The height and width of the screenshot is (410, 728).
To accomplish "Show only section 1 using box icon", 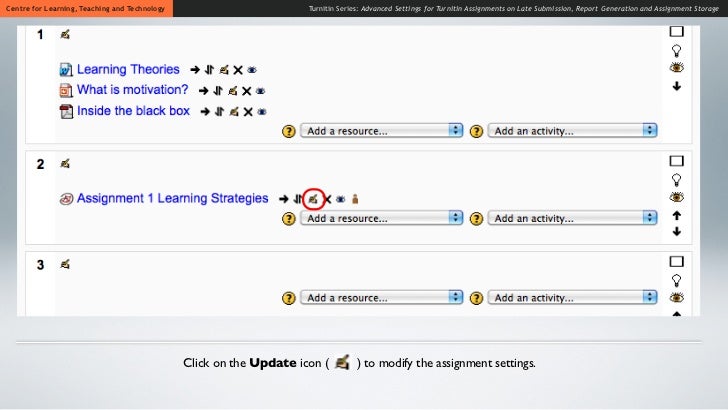I will click(x=676, y=32).
